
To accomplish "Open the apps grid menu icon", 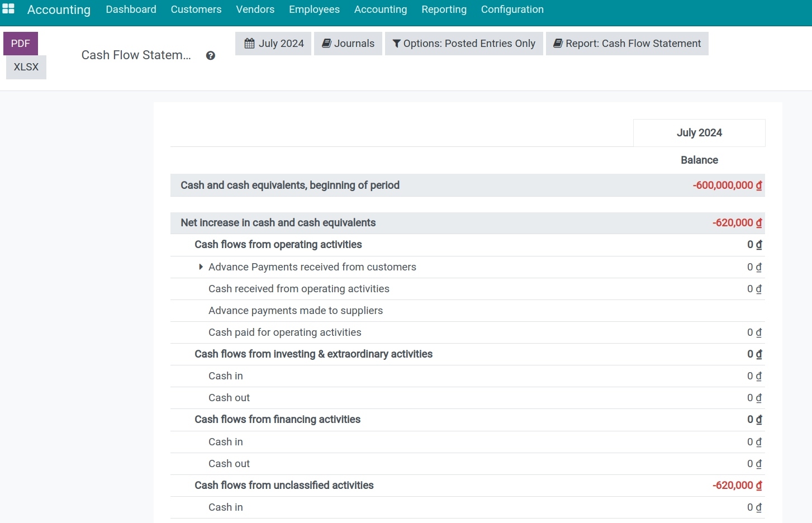I will pos(8,9).
